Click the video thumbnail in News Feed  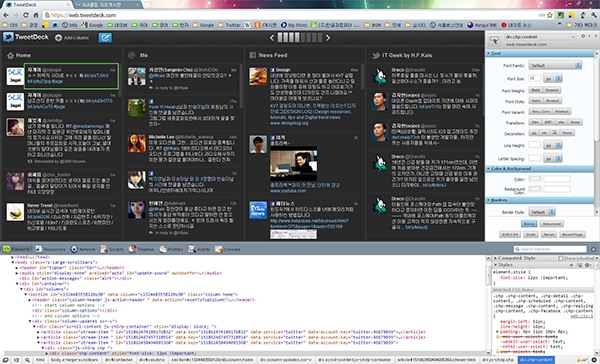[x=293, y=163]
